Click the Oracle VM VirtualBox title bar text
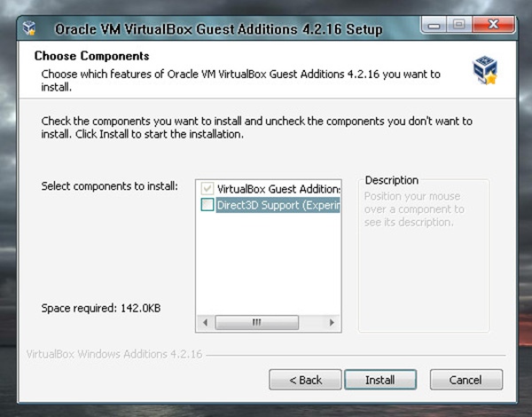The image size is (532, 417). tap(218, 29)
